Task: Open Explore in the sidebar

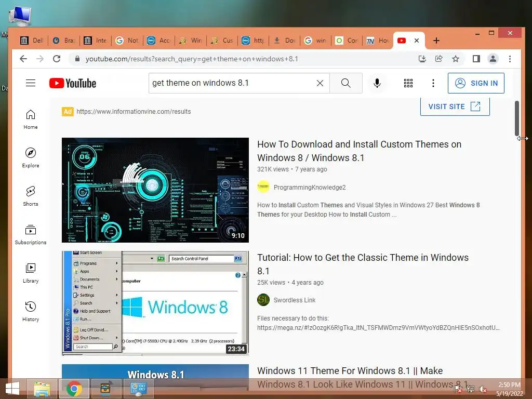Action: [31, 158]
